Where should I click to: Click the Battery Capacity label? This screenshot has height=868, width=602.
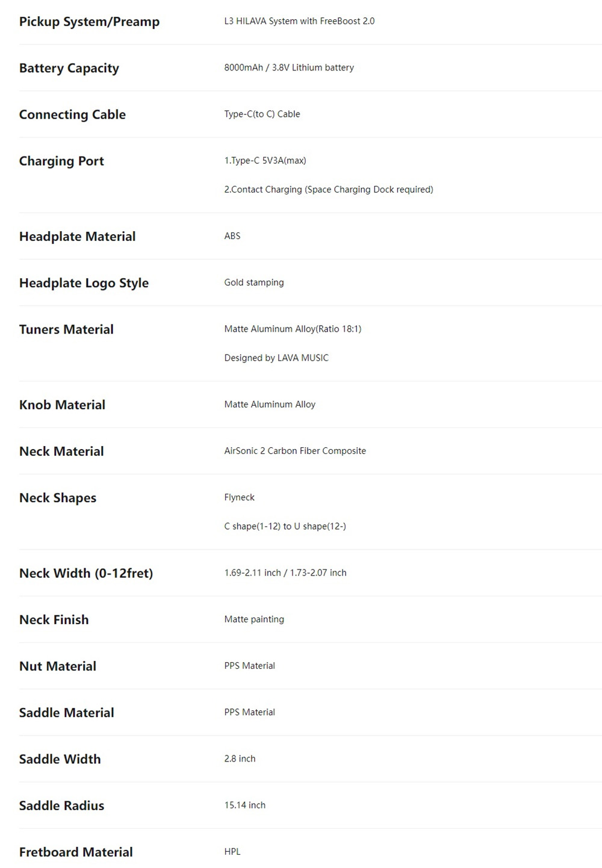(x=69, y=68)
